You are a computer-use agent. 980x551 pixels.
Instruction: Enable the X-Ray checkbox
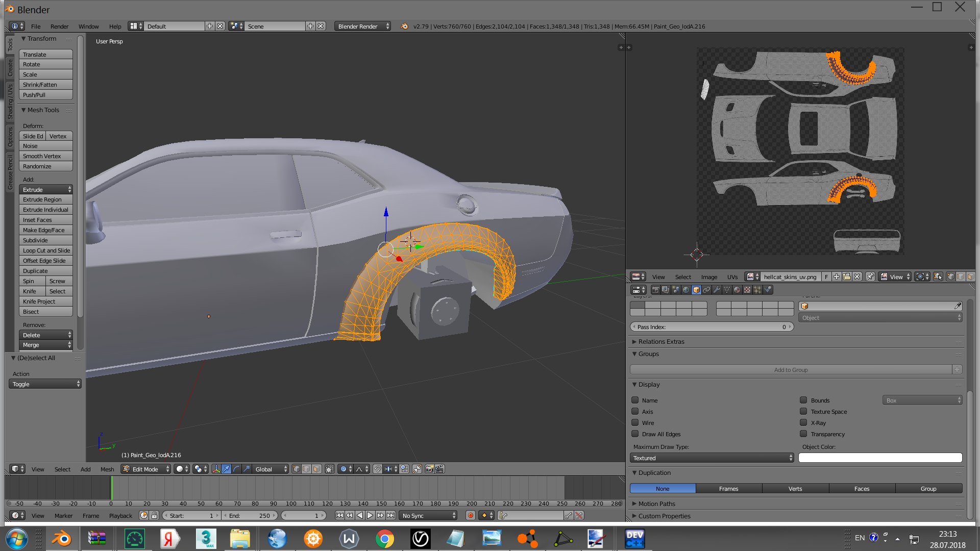[803, 422]
